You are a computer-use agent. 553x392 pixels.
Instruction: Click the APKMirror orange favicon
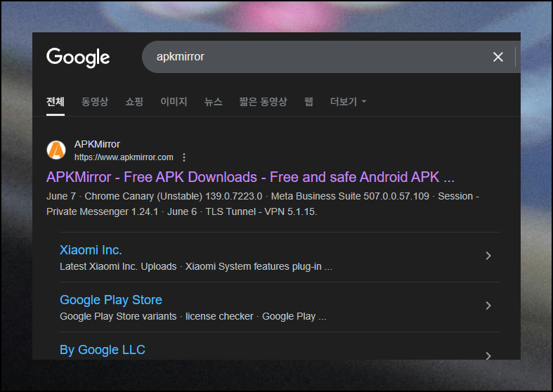[x=56, y=150]
